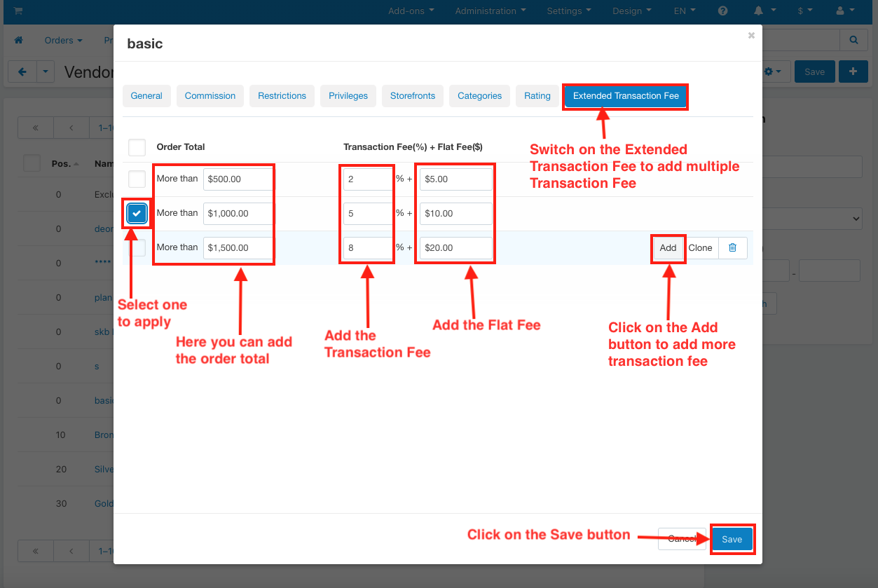Image resolution: width=878 pixels, height=588 pixels.
Task: Click the trash icon in the $1,500.00 row
Action: tap(732, 247)
